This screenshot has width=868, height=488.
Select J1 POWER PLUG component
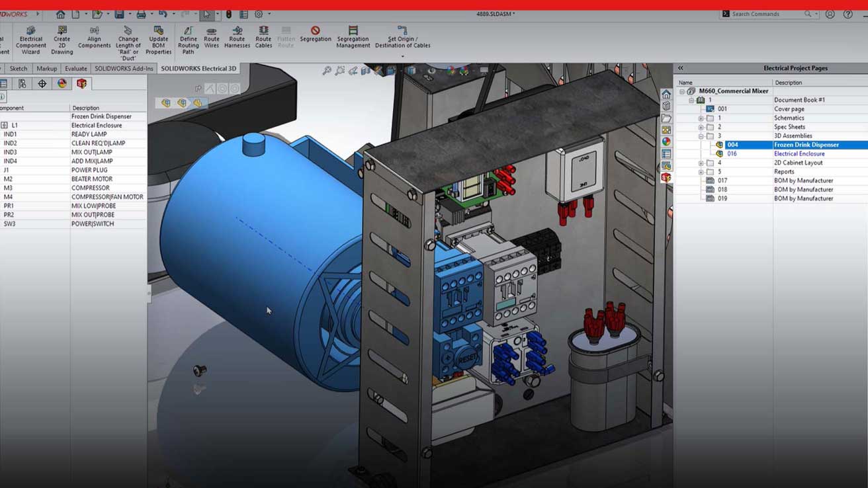(x=73, y=170)
